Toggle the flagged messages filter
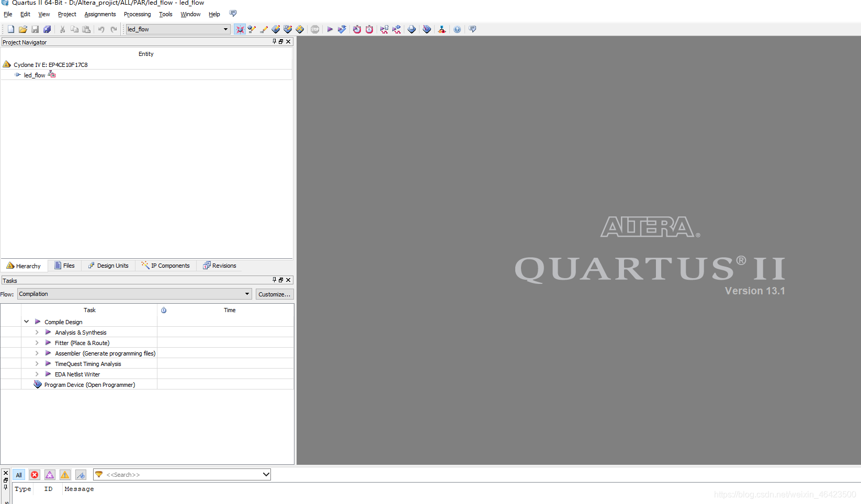The image size is (861, 504). click(81, 475)
